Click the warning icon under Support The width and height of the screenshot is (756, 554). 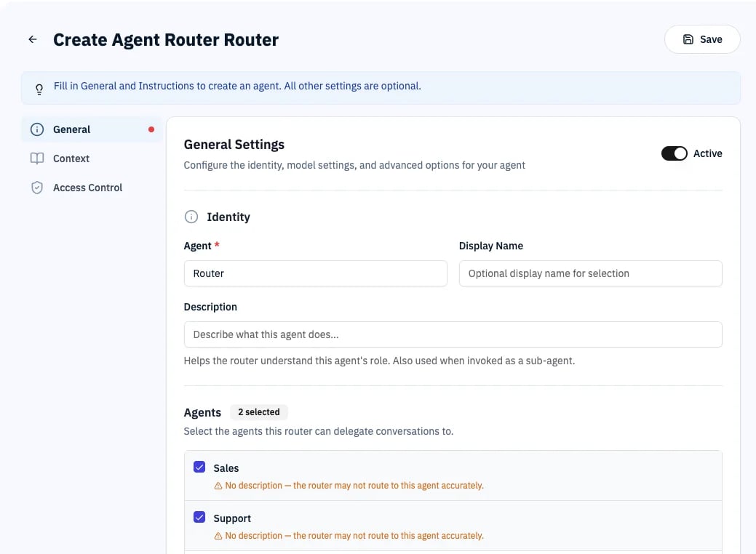click(218, 536)
